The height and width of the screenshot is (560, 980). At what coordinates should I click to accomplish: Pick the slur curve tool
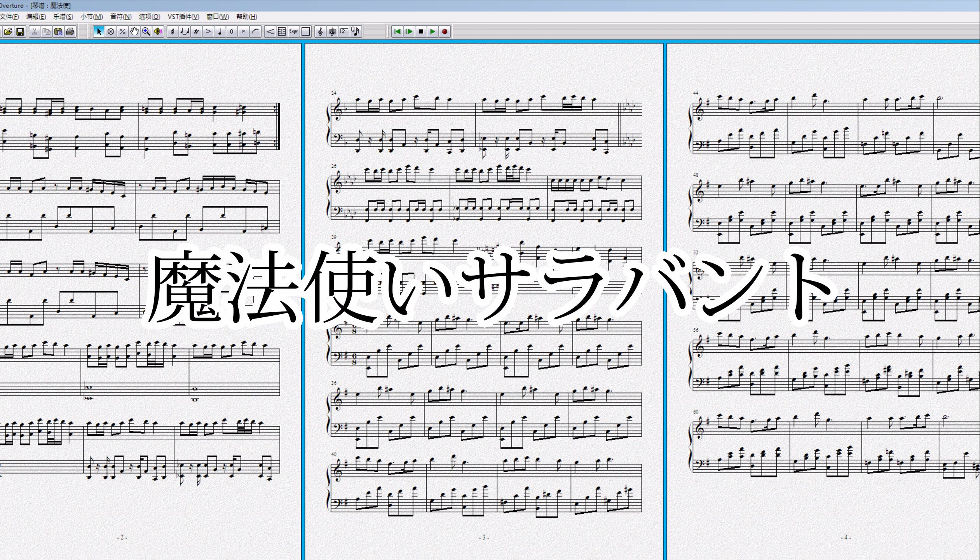coord(255,31)
